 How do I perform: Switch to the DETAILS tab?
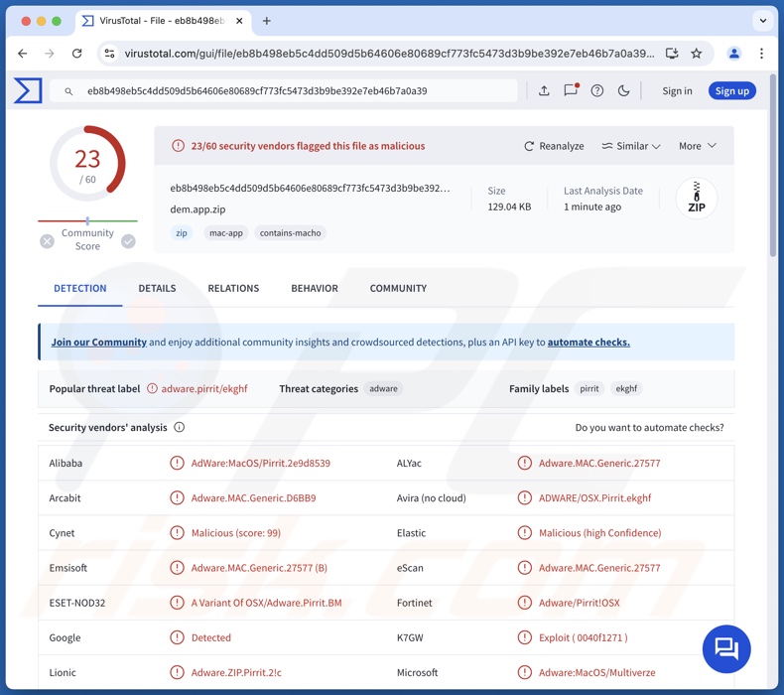(157, 288)
